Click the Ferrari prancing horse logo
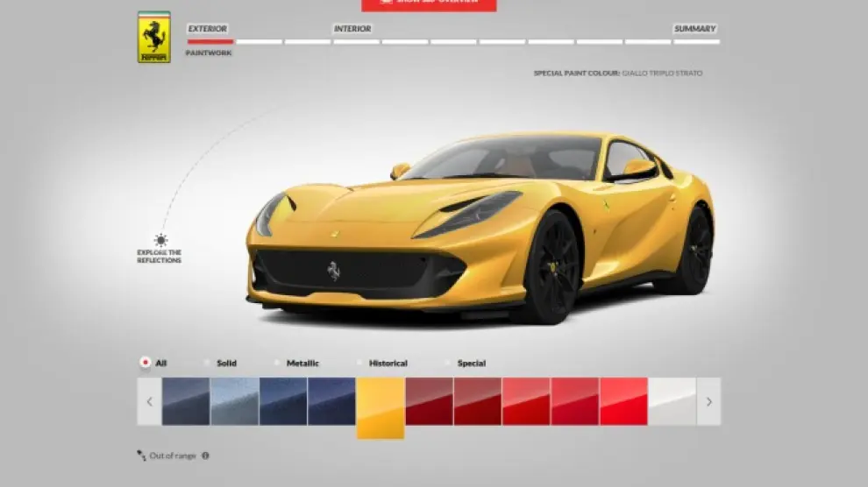The image size is (868, 487). (x=153, y=38)
